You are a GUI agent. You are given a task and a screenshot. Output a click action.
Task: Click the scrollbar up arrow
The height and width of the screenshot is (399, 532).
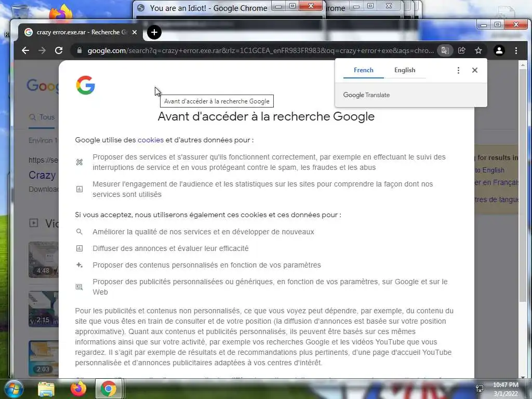[x=523, y=64]
